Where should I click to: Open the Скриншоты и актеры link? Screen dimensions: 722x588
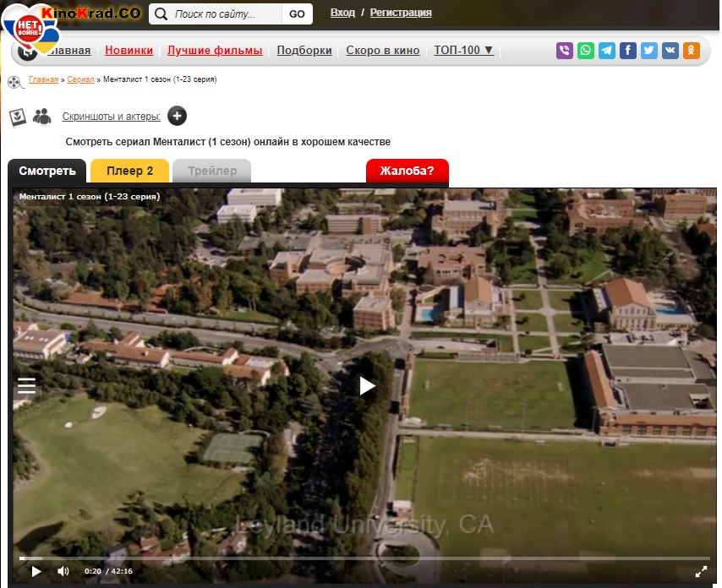112,117
